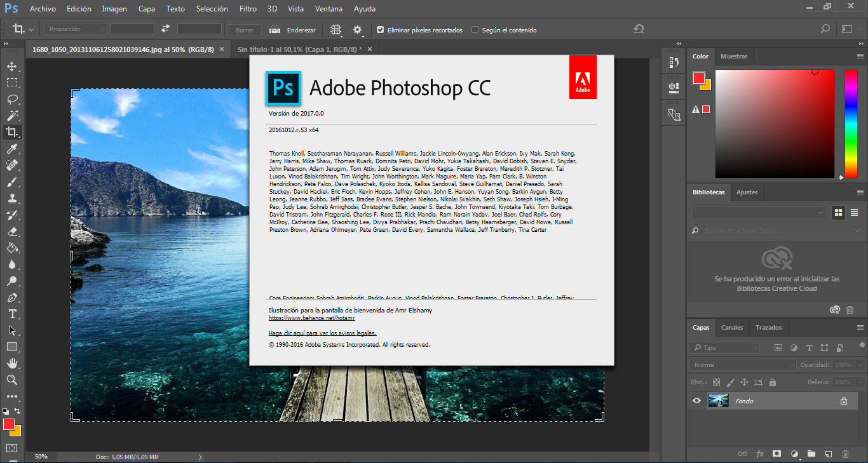Select the Eyedropper tool

pos(11,149)
